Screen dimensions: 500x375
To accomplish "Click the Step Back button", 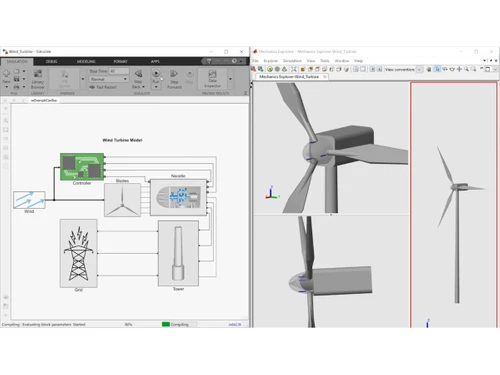I will click(x=138, y=79).
